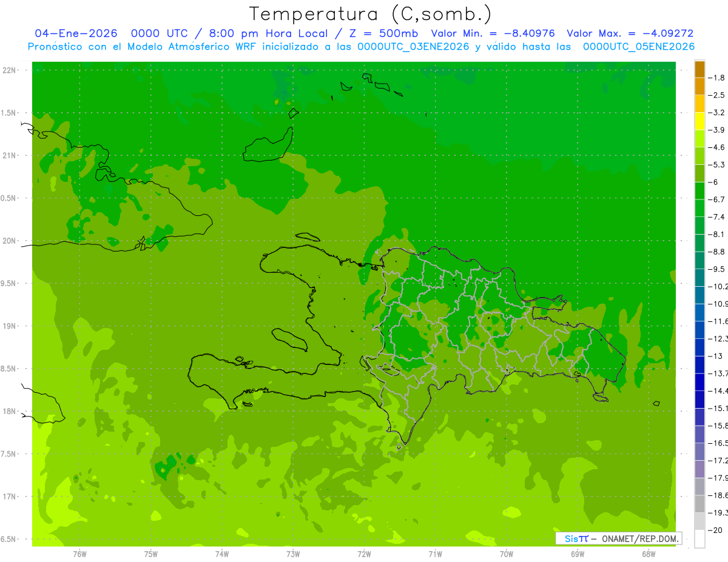Click the dark orange swatch above -1.8
728x562 pixels.
pyautogui.click(x=699, y=69)
